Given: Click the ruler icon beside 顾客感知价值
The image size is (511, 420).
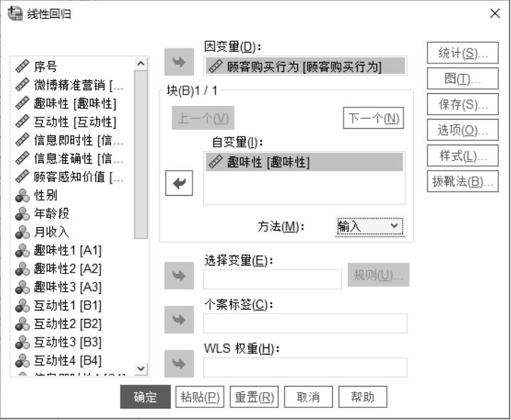Looking at the screenshot, I should [x=22, y=177].
